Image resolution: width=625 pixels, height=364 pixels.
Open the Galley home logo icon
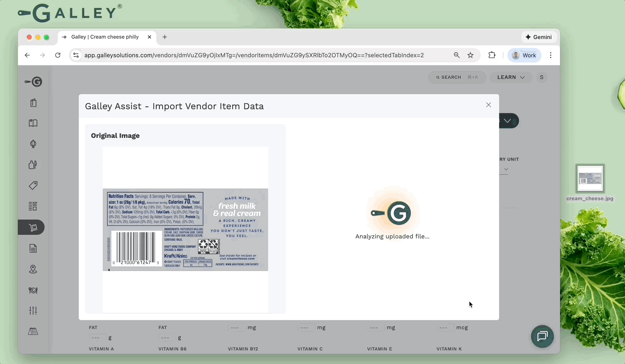[x=33, y=81]
